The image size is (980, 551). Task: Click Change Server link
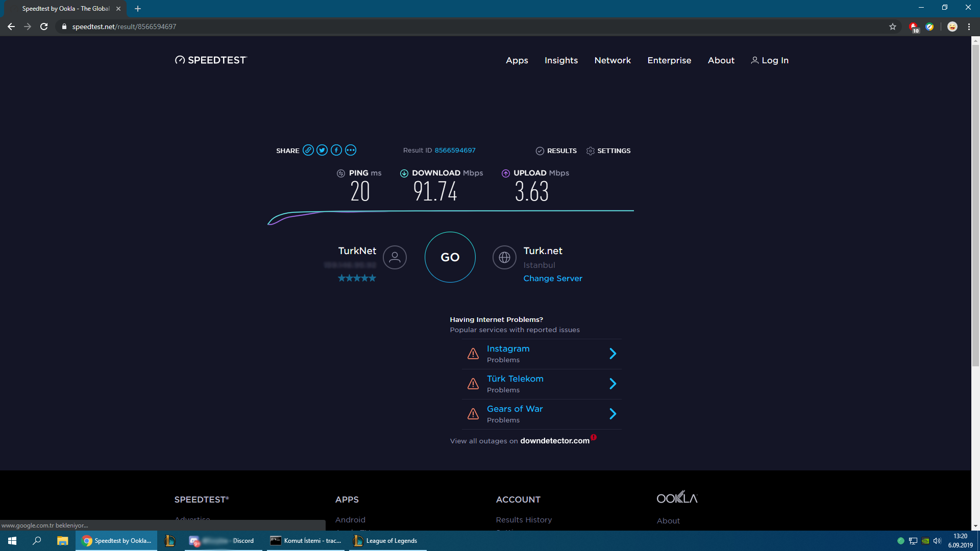point(553,279)
